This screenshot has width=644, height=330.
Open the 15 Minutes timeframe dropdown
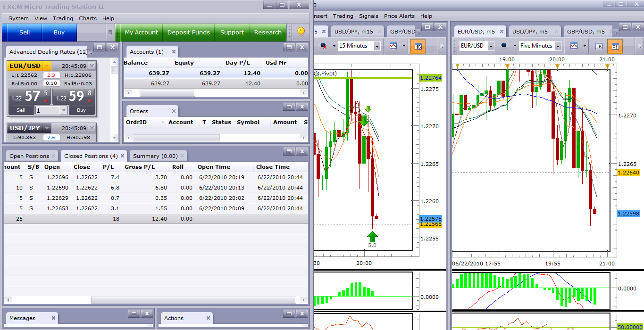click(x=377, y=46)
